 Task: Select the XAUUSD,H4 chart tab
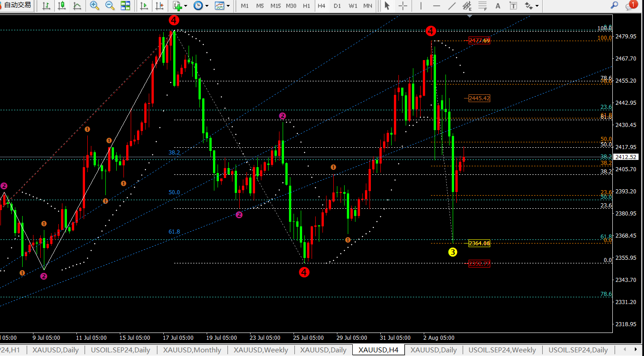[x=379, y=350]
